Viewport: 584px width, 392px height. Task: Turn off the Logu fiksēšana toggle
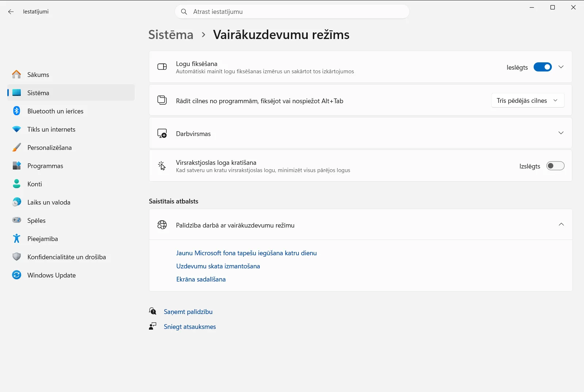pos(543,67)
